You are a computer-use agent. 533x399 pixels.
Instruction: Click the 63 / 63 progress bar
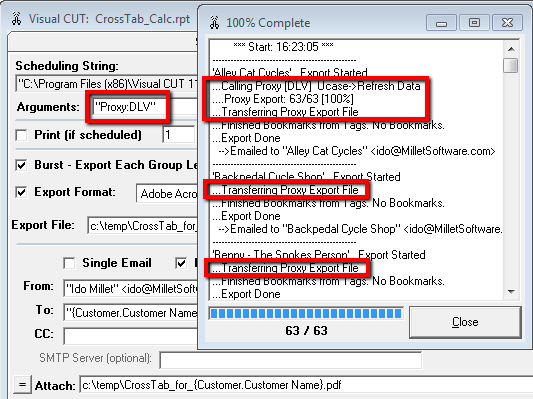coord(306,313)
